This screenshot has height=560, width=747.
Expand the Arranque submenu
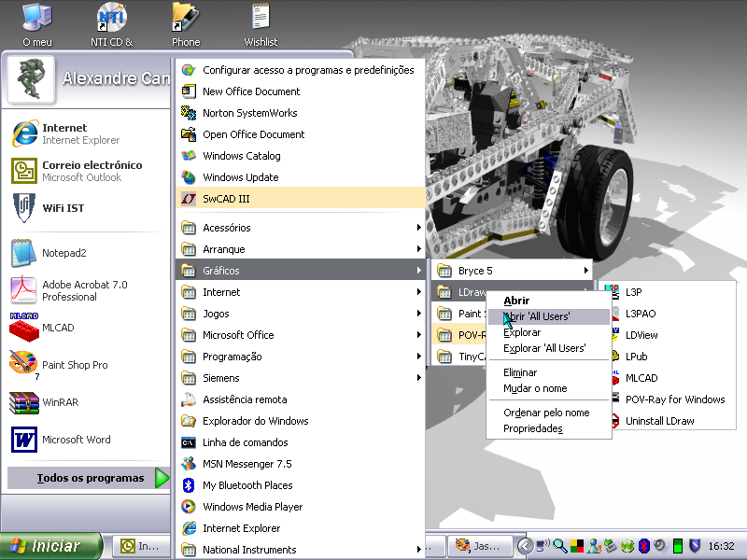coord(300,249)
